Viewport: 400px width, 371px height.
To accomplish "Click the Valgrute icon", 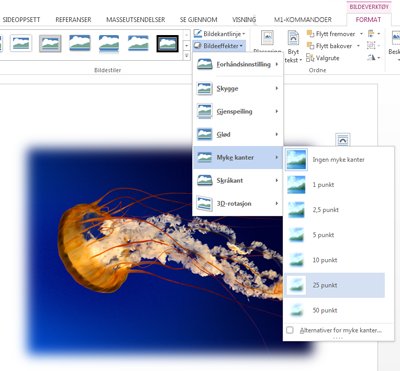I will (x=310, y=58).
